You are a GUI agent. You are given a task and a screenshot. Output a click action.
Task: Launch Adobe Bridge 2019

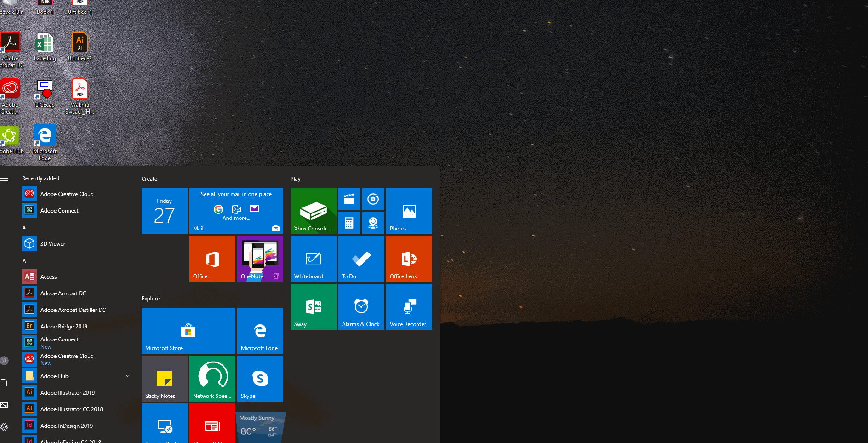click(x=77, y=326)
